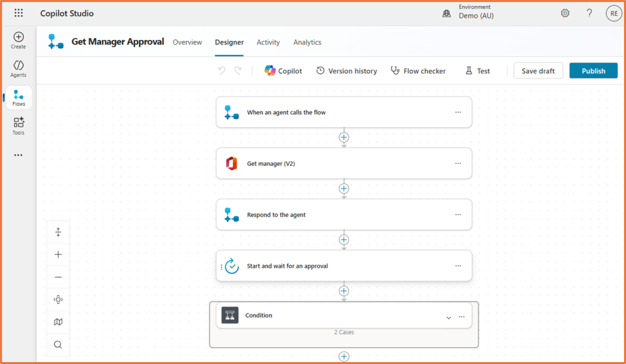Image resolution: width=626 pixels, height=364 pixels.
Task: Zoom out using the canvas minus icon
Action: point(58,277)
